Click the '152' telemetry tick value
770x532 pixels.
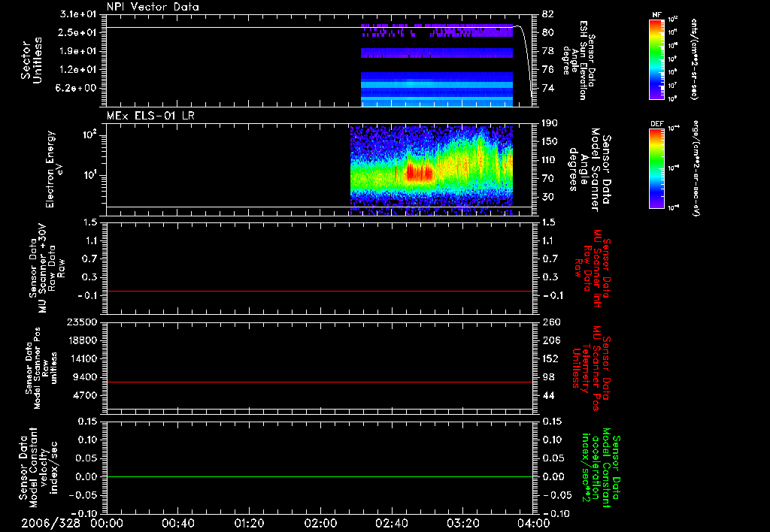point(551,358)
